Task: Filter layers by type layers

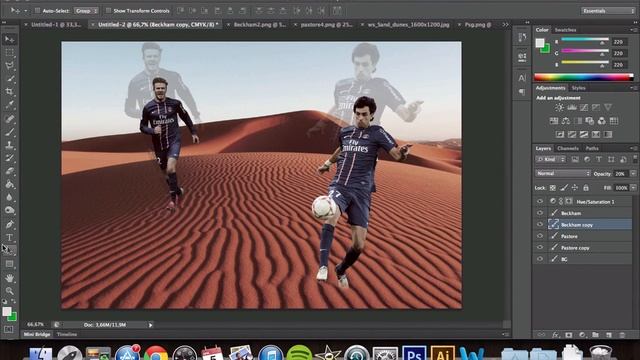Action: coord(599,160)
